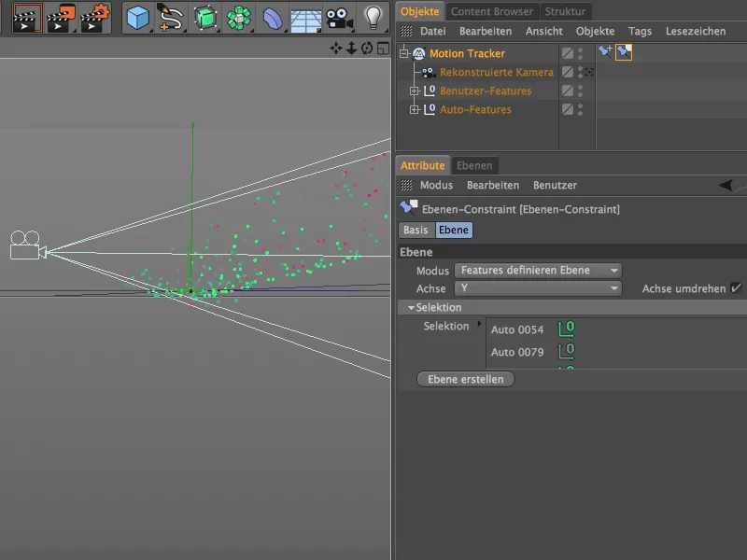The image size is (747, 560).
Task: Switch to the Content Browser tab
Action: point(492,11)
